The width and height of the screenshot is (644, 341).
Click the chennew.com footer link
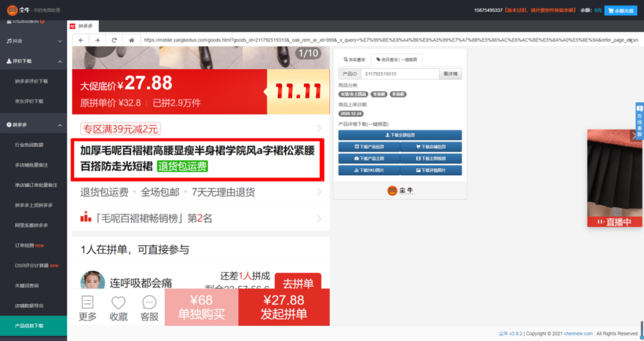click(x=578, y=333)
